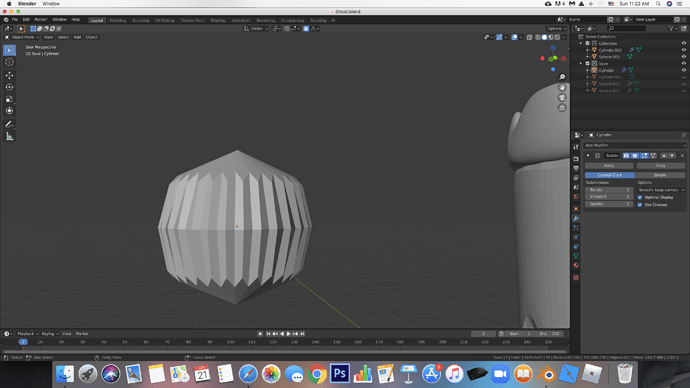Open the Smooth, keep corners dropdown
Image resolution: width=690 pixels, height=388 pixels.
pos(661,190)
